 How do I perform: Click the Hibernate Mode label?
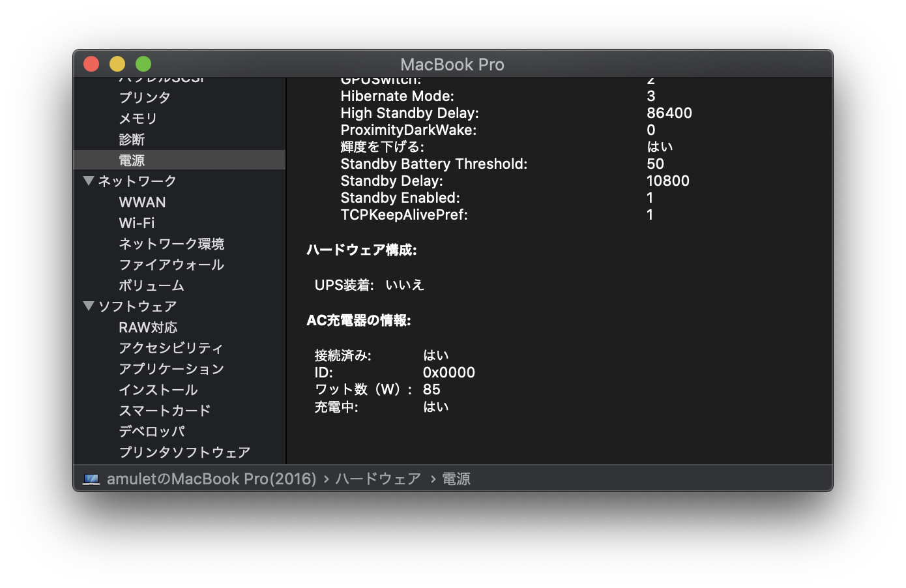pos(397,96)
